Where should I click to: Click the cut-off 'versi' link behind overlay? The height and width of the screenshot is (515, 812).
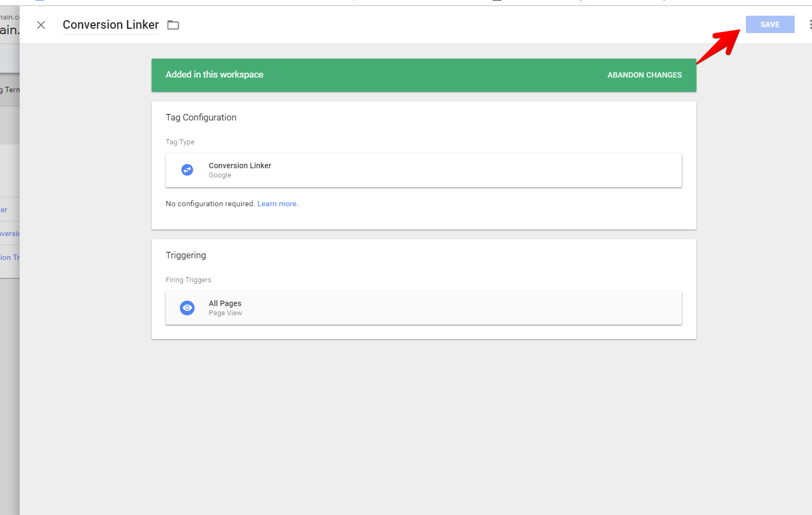click(x=10, y=234)
